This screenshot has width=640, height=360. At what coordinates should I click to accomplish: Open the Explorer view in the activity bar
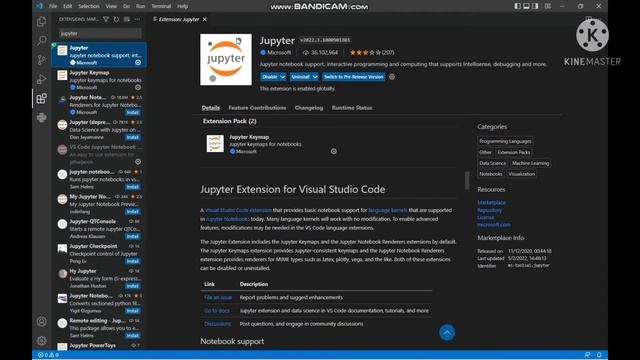coord(42,21)
